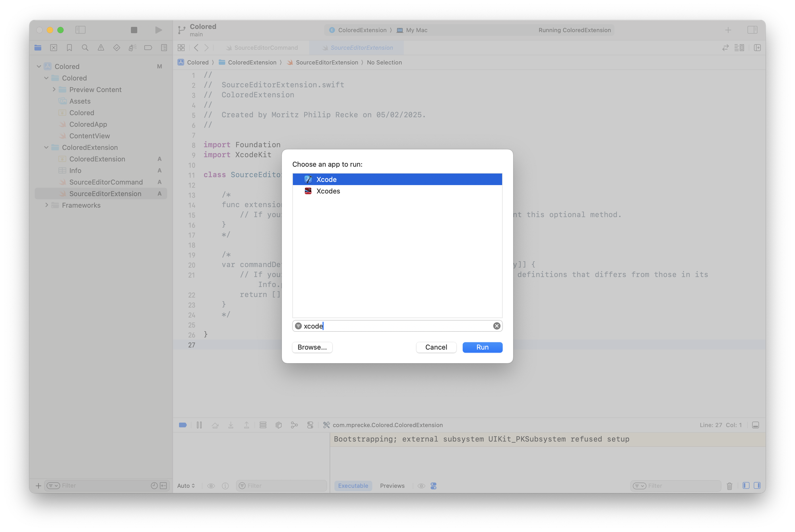Open the Issue navigator warning tab

tap(101, 48)
